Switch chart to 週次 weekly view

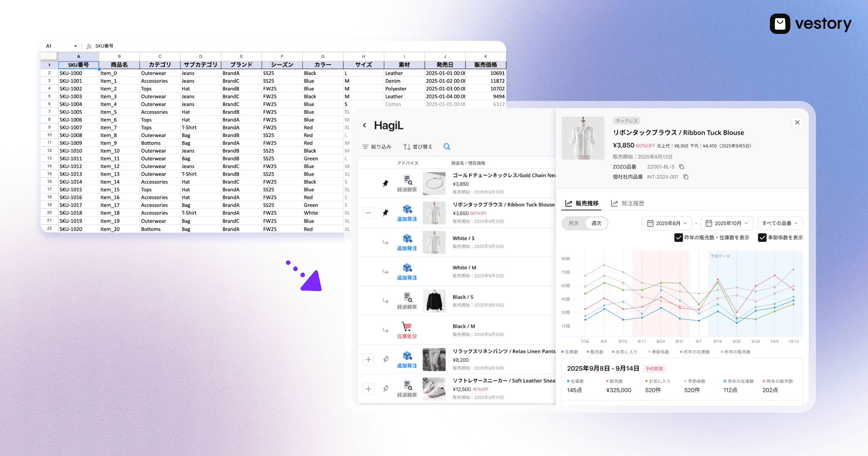point(596,224)
